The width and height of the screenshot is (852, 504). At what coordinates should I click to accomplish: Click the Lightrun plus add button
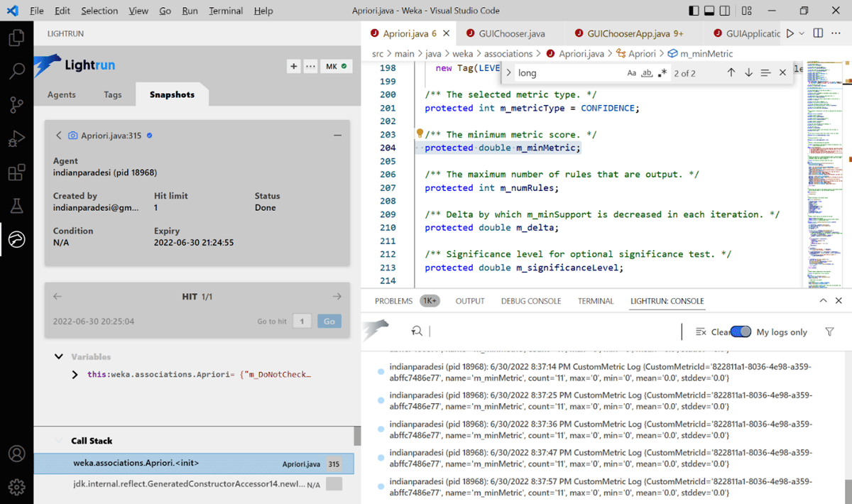click(293, 66)
